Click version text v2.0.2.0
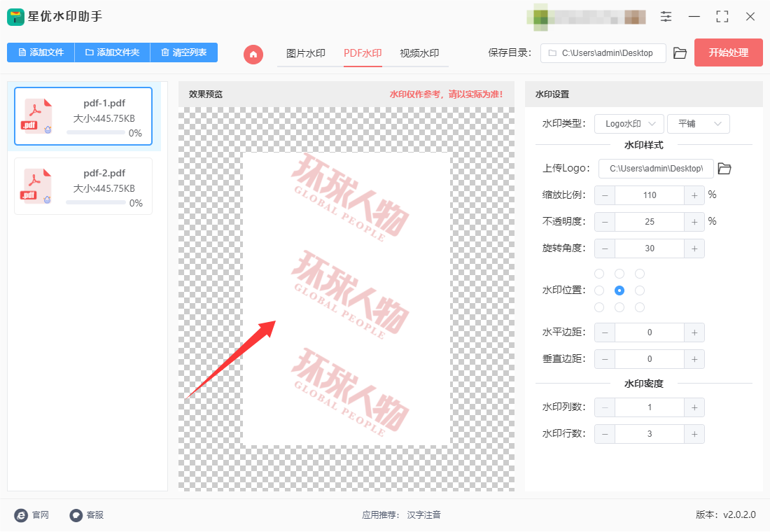This screenshot has width=770, height=532. (x=740, y=514)
